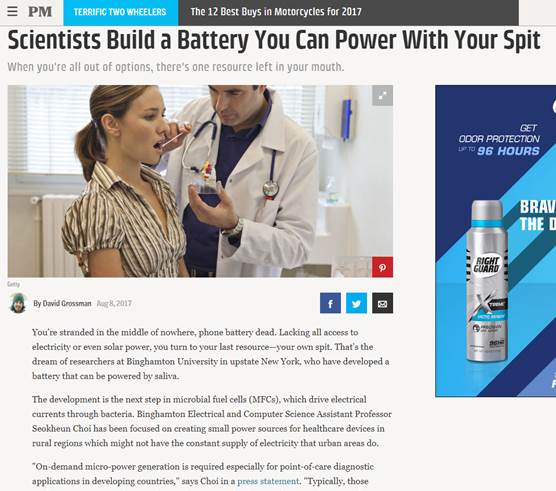The height and width of the screenshot is (491, 556).
Task: Click the article subtitle text
Action: click(x=176, y=67)
